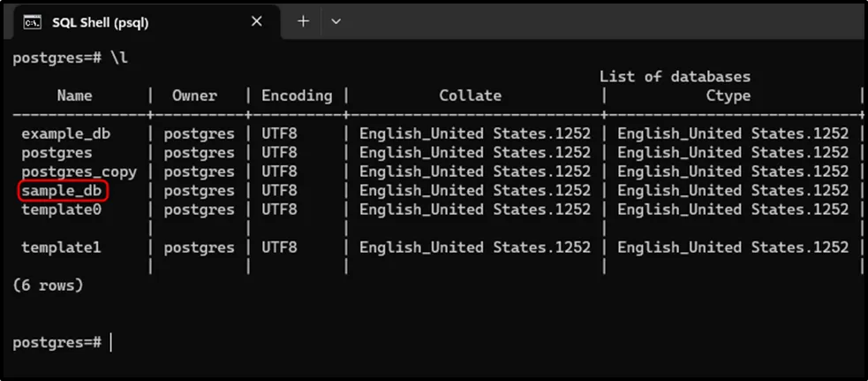The height and width of the screenshot is (381, 868).
Task: Click the SQL Shell terminal icon in tab
Action: point(31,22)
